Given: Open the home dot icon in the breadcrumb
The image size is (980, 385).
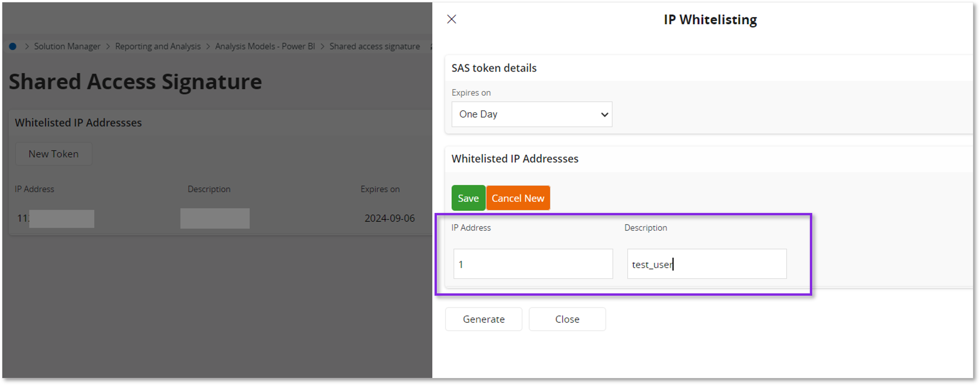Looking at the screenshot, I should point(13,46).
